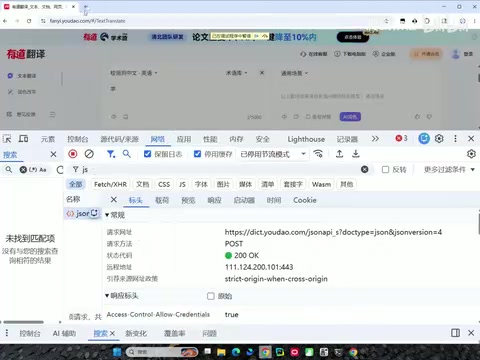
Task: Toggle the device toolbar icon
Action: 23,139
